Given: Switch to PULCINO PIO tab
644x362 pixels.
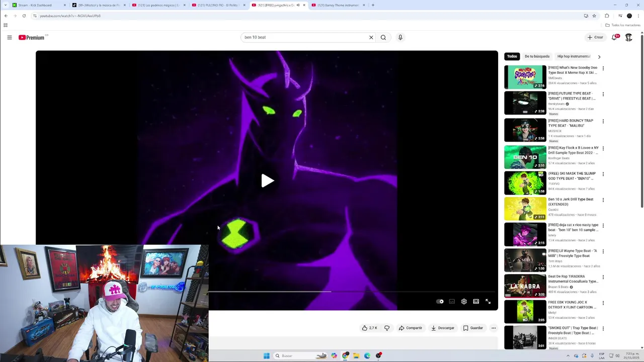Looking at the screenshot, I should click(218, 5).
